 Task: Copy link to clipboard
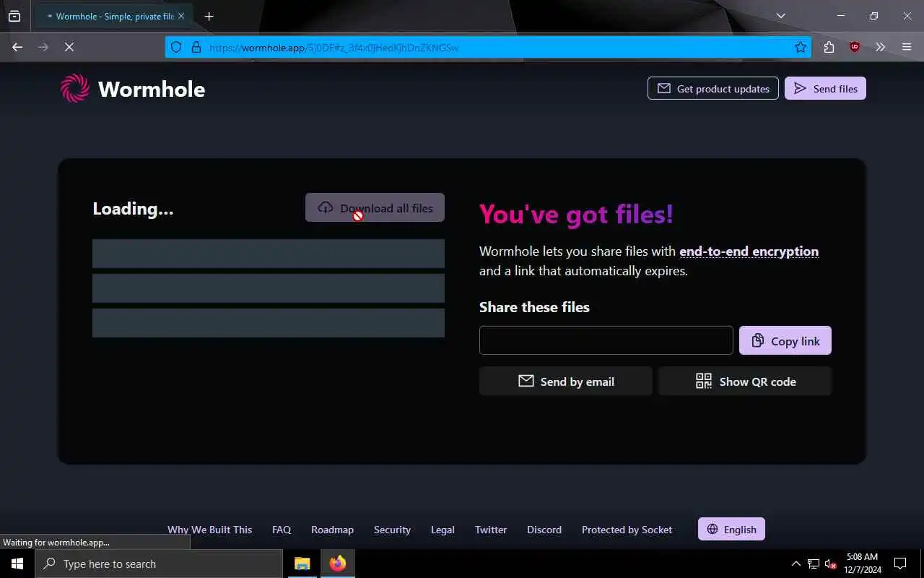pyautogui.click(x=785, y=340)
